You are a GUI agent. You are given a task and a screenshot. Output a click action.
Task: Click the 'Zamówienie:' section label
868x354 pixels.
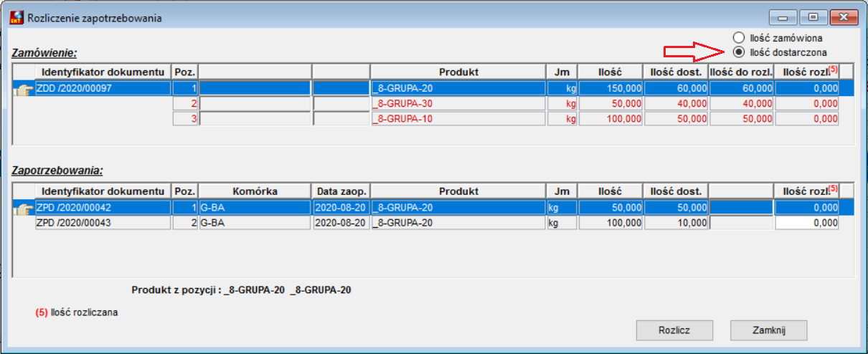click(44, 52)
